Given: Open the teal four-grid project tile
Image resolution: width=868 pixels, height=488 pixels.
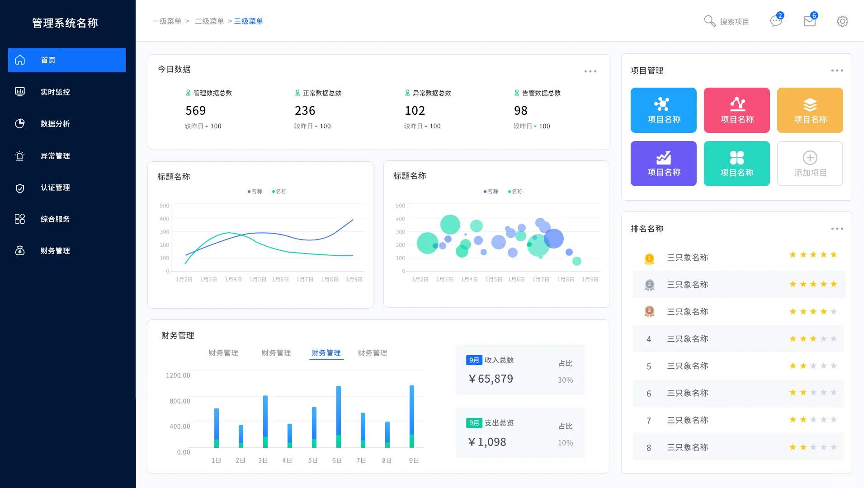Looking at the screenshot, I should point(736,164).
